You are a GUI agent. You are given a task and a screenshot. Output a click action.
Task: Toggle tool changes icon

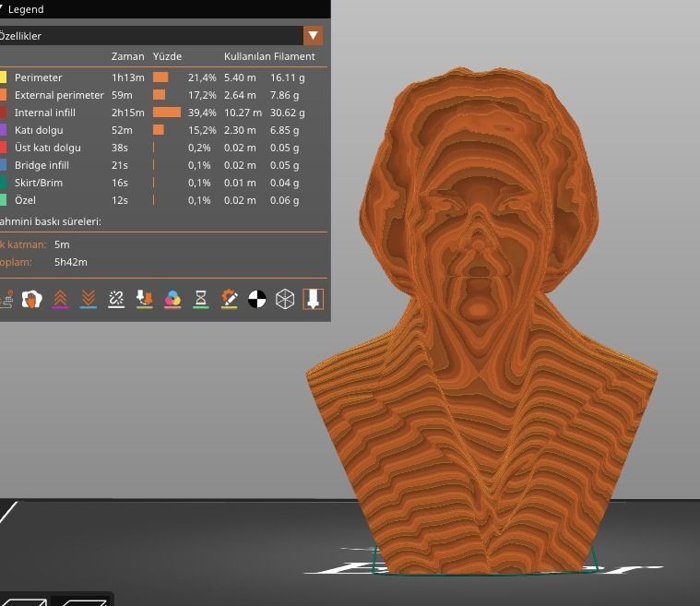(145, 299)
